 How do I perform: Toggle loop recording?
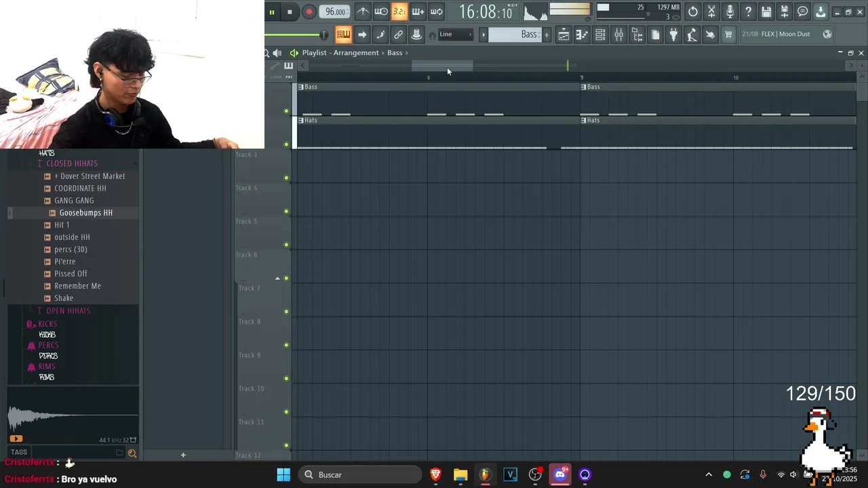pyautogui.click(x=436, y=12)
